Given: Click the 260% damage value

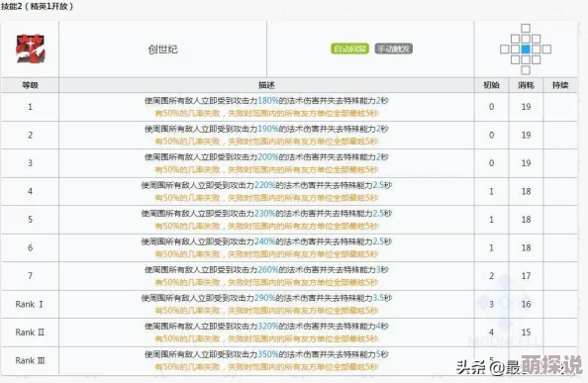Looking at the screenshot, I should 268,269.
